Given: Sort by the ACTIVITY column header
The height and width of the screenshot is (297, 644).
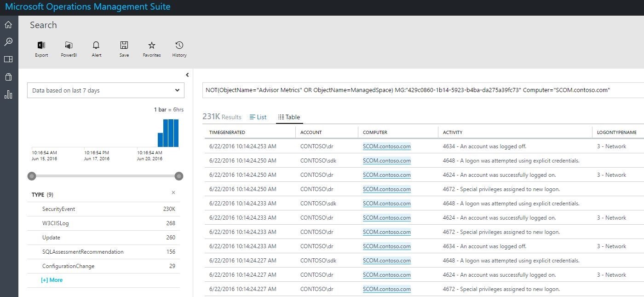Looking at the screenshot, I should point(453,132).
